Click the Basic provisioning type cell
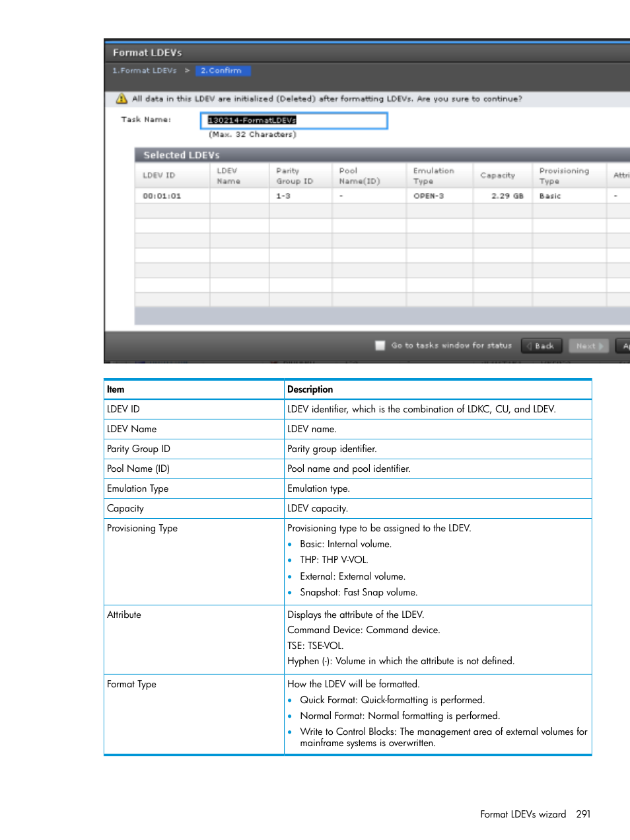 click(569, 196)
